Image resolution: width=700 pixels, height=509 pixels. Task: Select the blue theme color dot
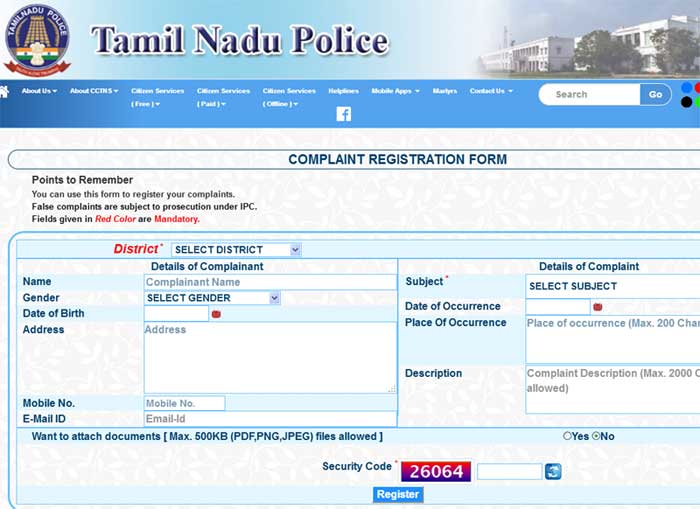pos(687,88)
